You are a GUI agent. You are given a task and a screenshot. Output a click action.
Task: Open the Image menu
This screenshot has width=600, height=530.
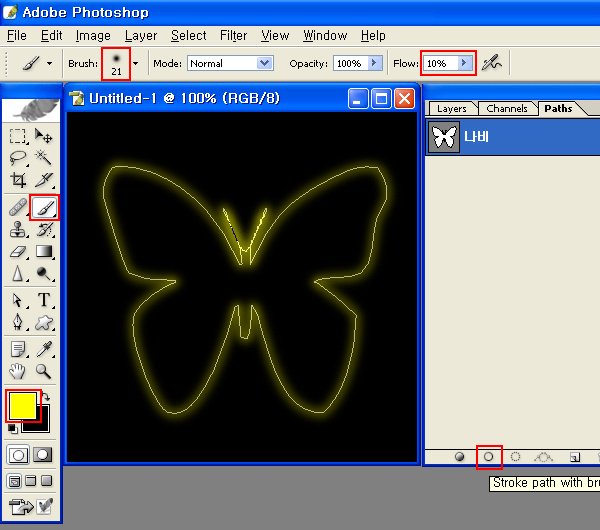click(93, 36)
